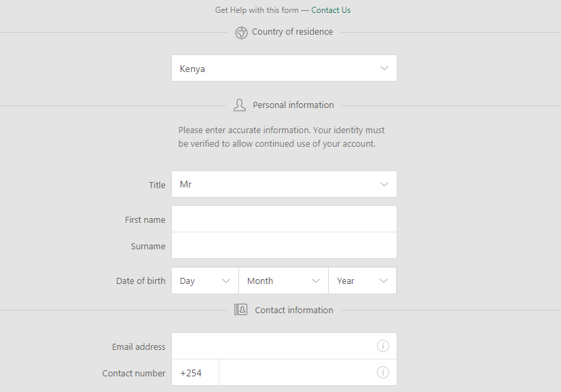Click the info icon in Email address field
This screenshot has width=561, height=392.
[x=383, y=346]
